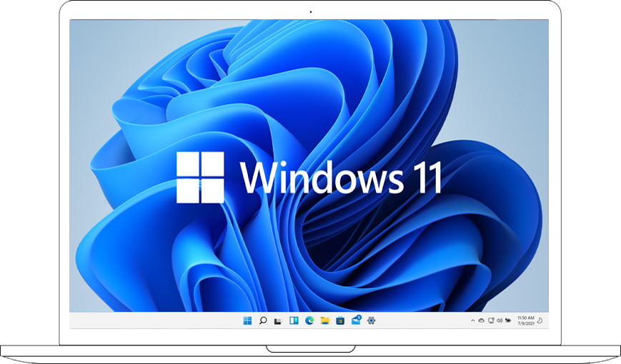Launch Microsoft Edge from taskbar

tap(309, 320)
